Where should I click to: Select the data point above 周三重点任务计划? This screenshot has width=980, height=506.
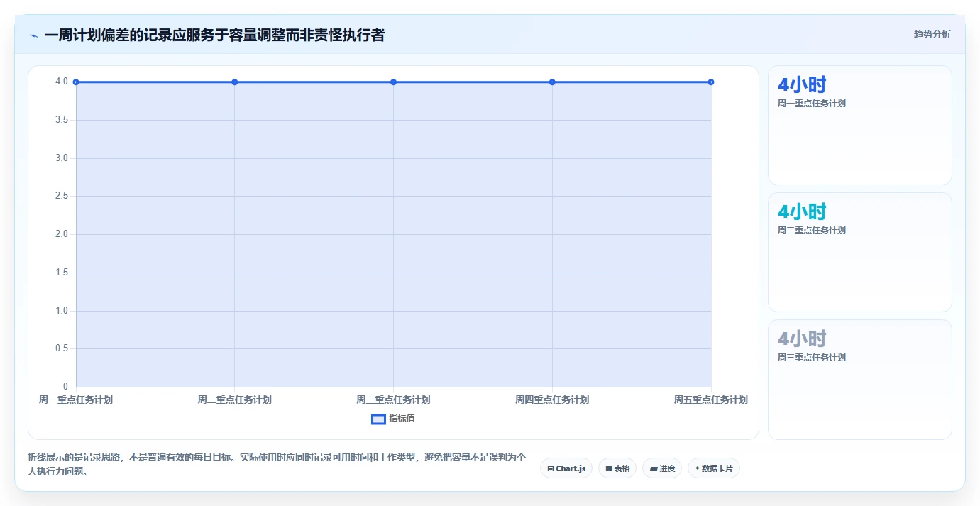[x=394, y=82]
